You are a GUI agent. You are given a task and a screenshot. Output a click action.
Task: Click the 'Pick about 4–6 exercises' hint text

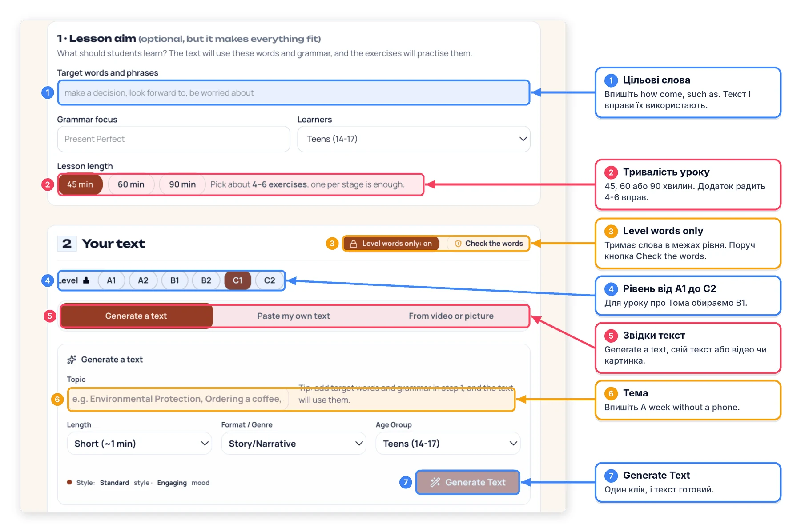pos(307,184)
